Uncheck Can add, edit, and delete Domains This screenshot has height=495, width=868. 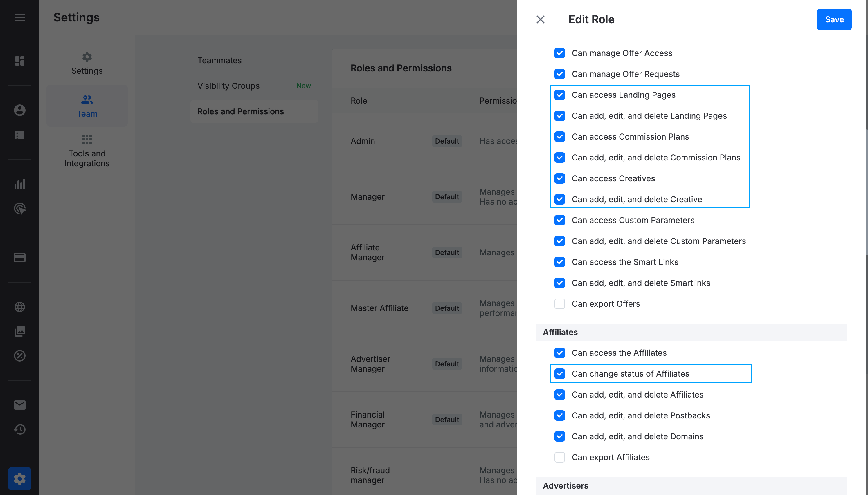coord(559,436)
